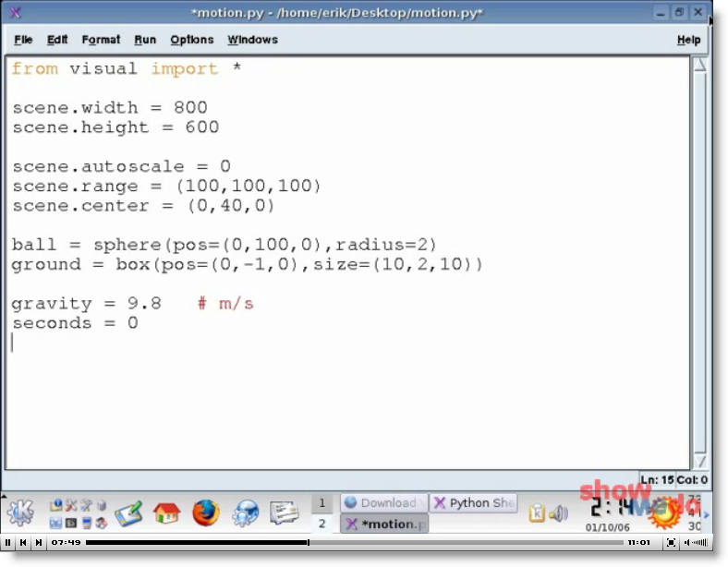Open the Konqueror globe-and-gear icon
Screen dimensions: 728x567
(x=245, y=513)
